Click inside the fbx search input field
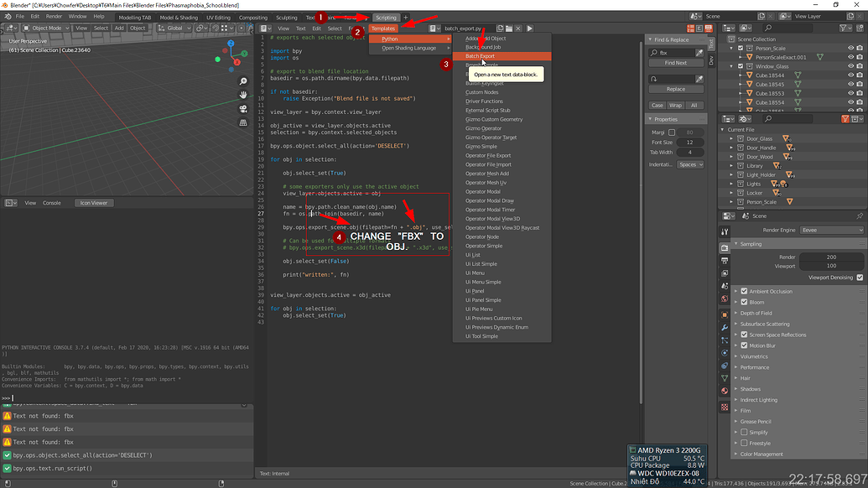The image size is (868, 488). (673, 51)
